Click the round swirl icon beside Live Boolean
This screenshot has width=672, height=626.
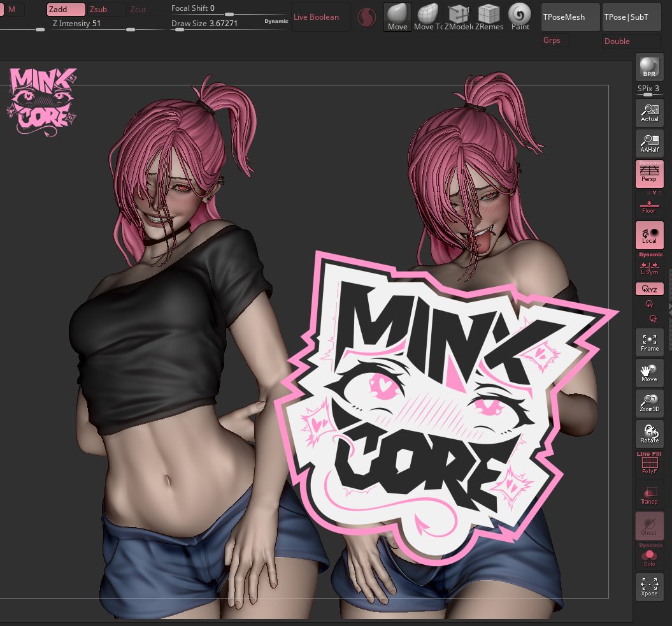coord(367,18)
